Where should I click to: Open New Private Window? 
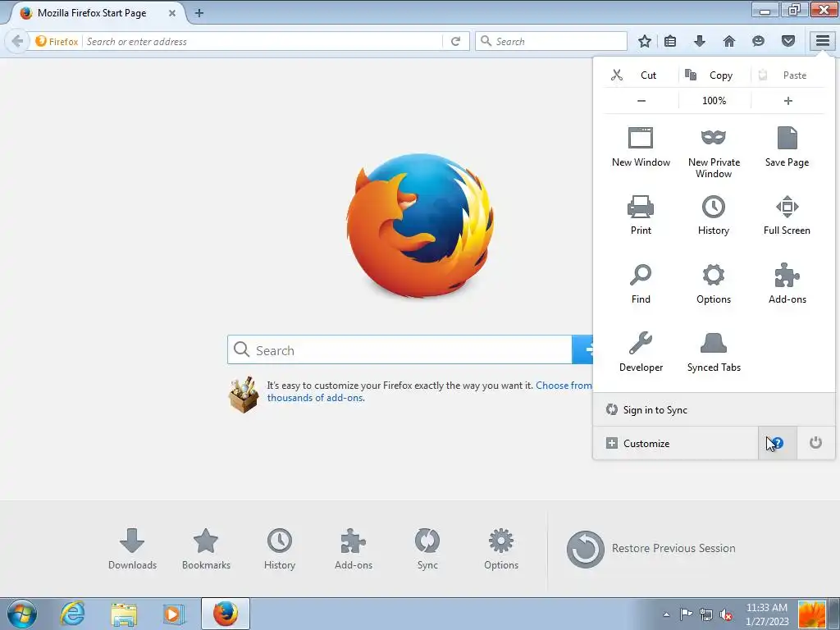pyautogui.click(x=714, y=152)
